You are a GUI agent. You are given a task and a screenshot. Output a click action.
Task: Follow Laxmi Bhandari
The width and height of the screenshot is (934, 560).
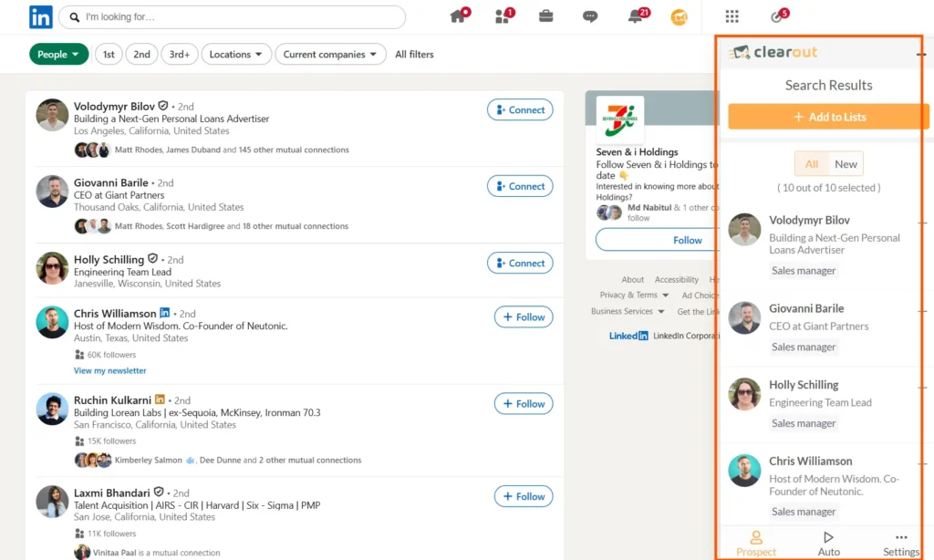coord(524,496)
